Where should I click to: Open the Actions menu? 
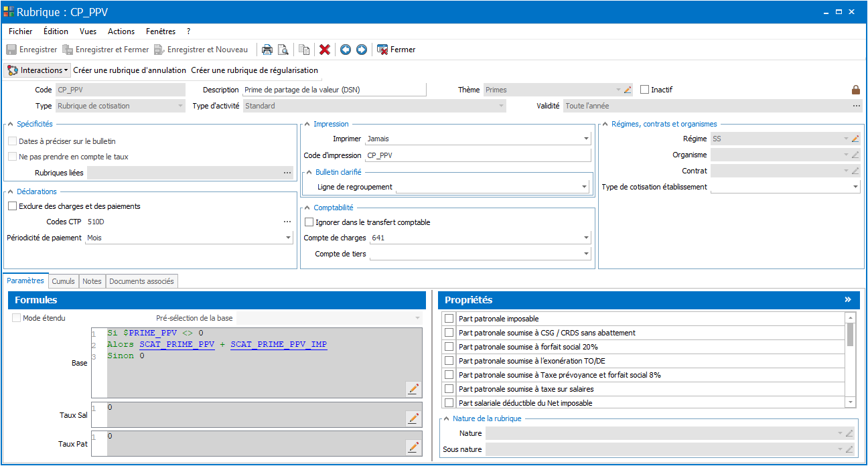tap(121, 31)
